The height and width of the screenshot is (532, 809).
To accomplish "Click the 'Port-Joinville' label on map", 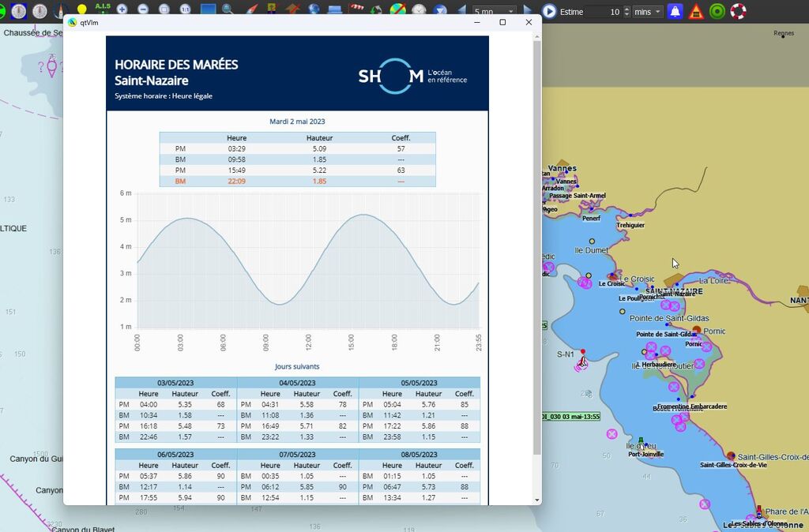I will click(x=646, y=454).
